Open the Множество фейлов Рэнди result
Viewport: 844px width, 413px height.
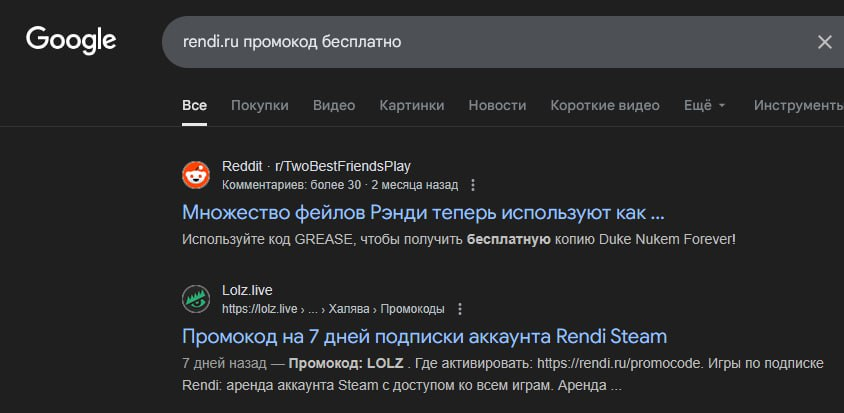pos(423,213)
